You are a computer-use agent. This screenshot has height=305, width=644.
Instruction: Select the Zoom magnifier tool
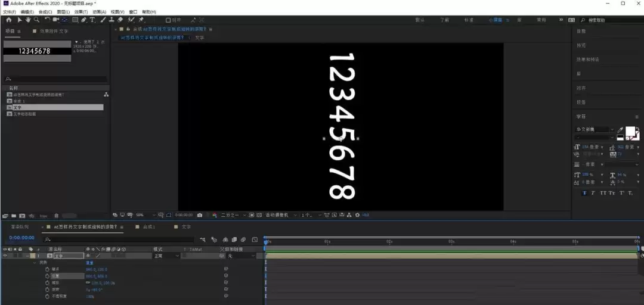[x=36, y=20]
